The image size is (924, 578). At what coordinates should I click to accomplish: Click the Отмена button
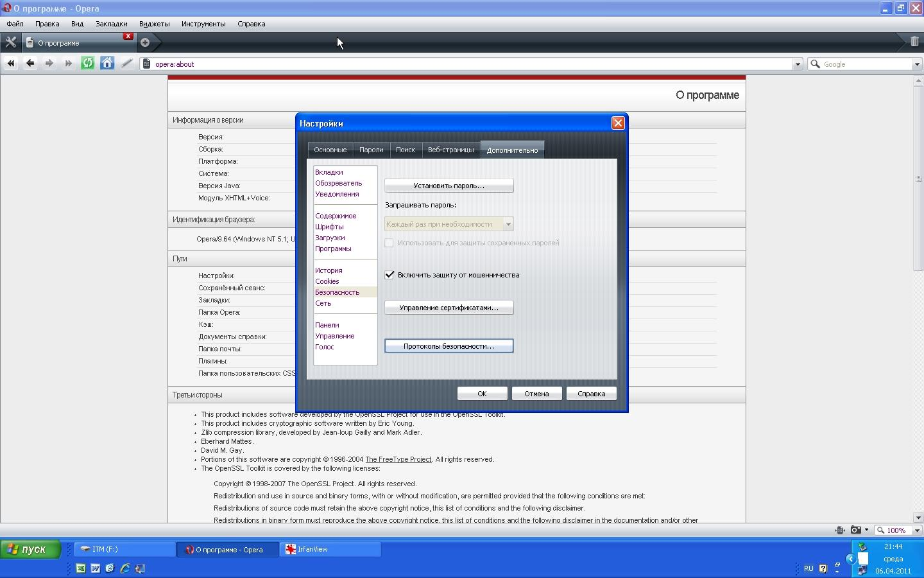537,394
